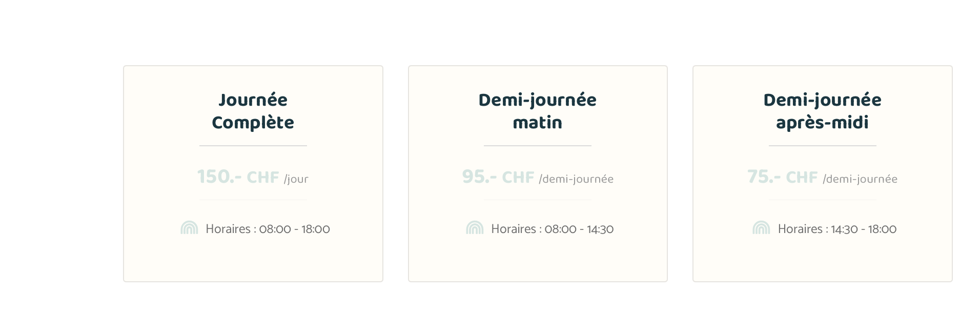Click the rainbow icon beside Horaires 14:30 - 18:00
Image resolution: width=980 pixels, height=310 pixels.
point(761,228)
